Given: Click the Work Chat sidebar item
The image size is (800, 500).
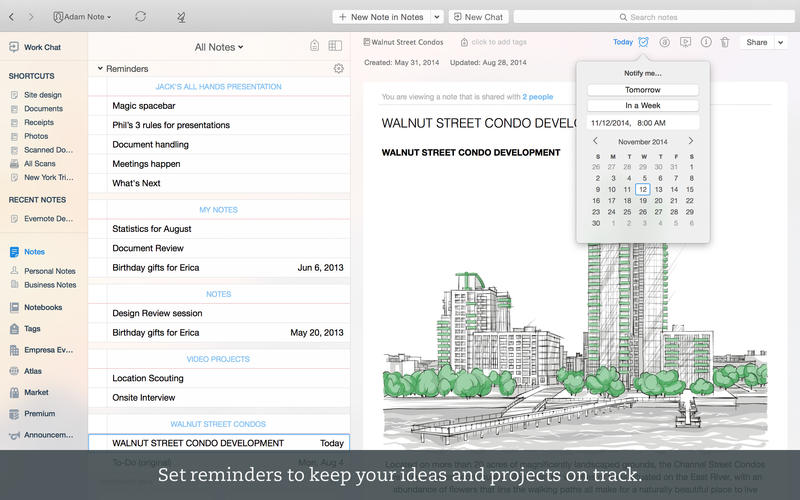Looking at the screenshot, I should pos(41,47).
